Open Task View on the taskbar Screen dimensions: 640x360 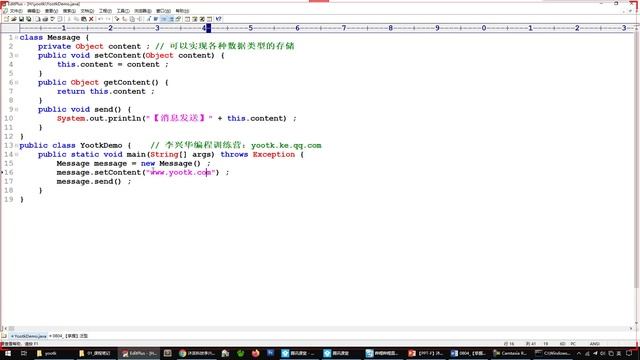pyautogui.click(x=23, y=353)
